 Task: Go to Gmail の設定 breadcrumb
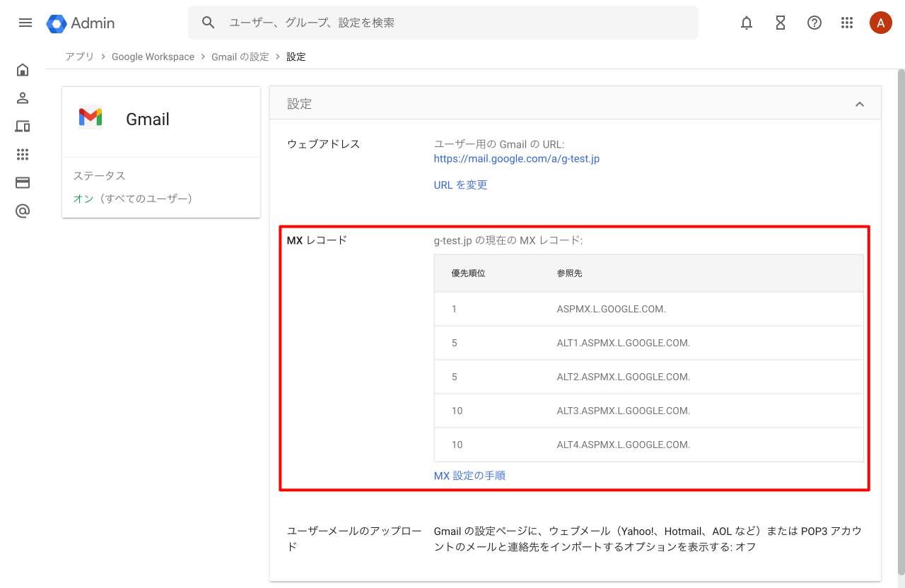[240, 57]
